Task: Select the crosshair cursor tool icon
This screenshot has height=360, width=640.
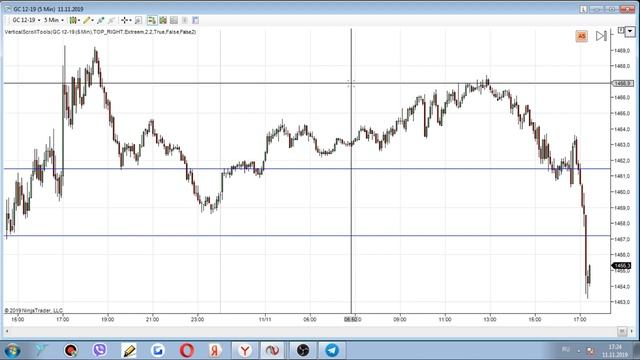Action: pyautogui.click(x=124, y=20)
